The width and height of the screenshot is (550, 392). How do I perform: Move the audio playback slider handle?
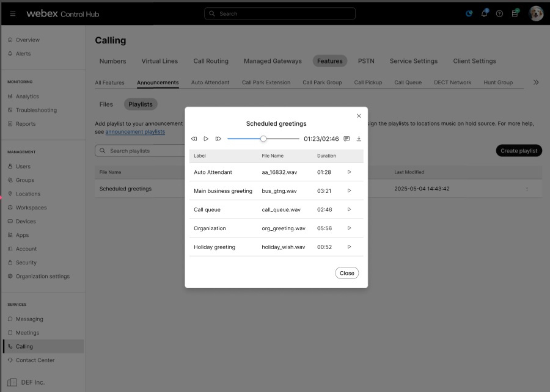coord(263,139)
